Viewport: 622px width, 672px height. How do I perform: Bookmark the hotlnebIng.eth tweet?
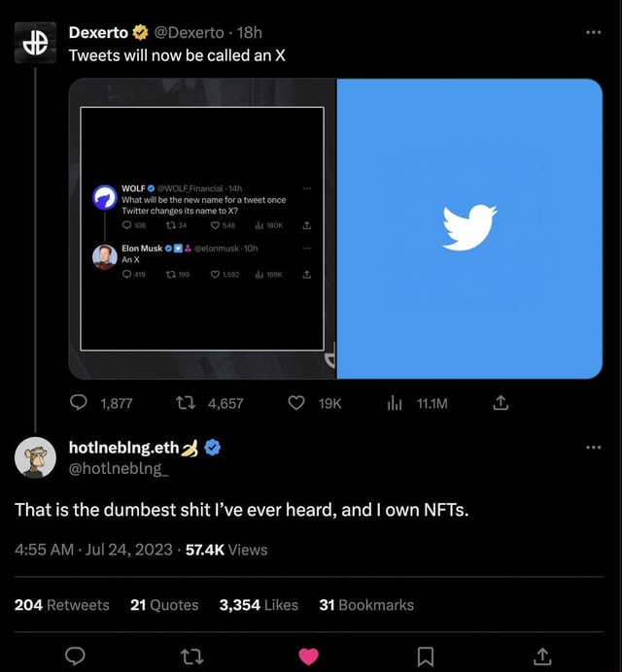426,656
